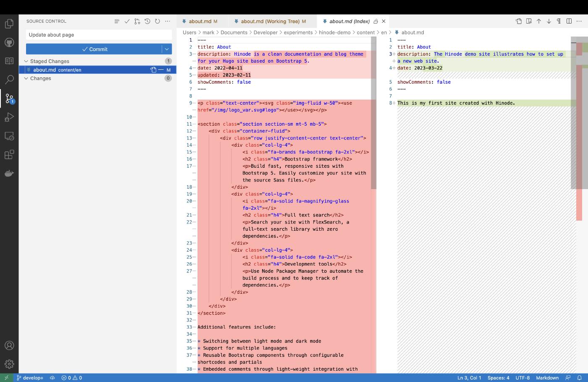Open the indentation selector Spaces: 4
The image size is (588, 382).
(499, 378)
